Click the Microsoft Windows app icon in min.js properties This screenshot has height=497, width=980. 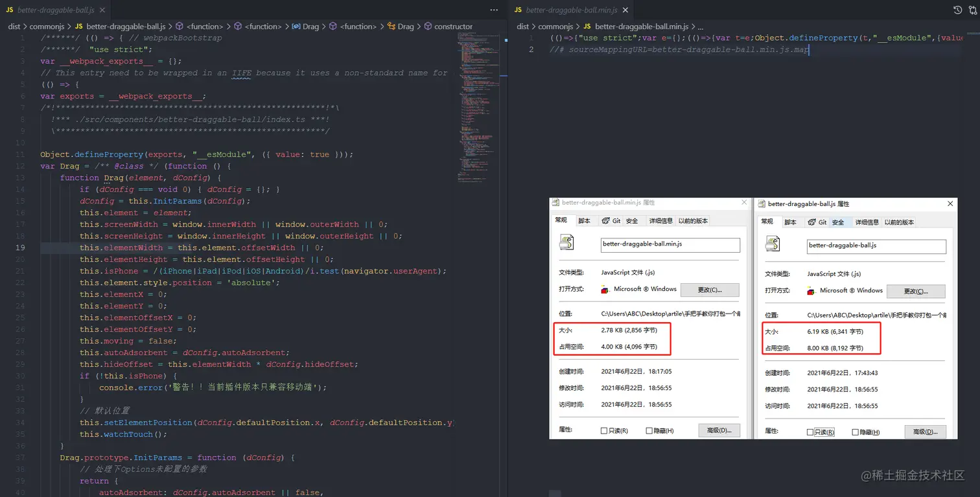click(606, 290)
